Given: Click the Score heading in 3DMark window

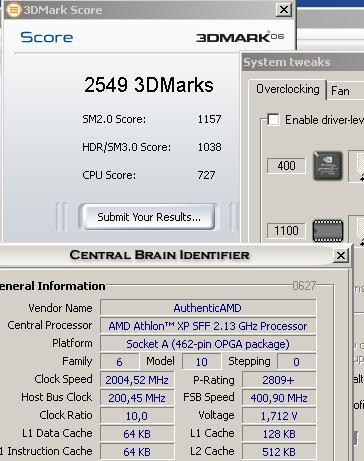Looking at the screenshot, I should tap(47, 37).
